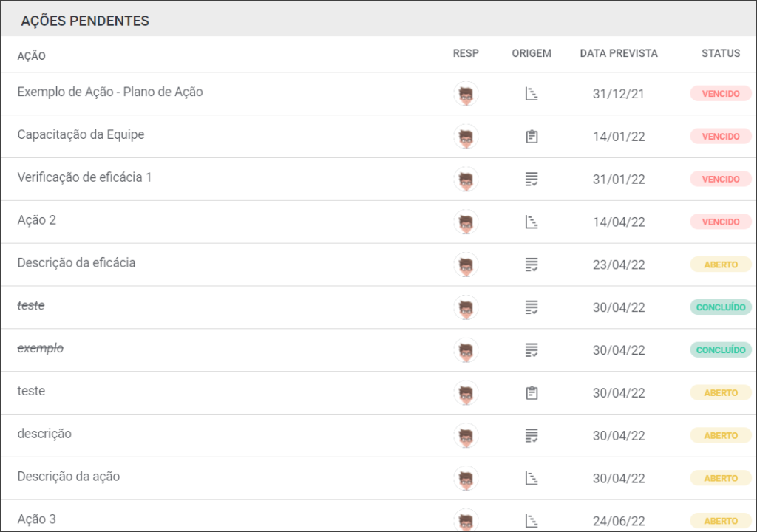Select the VENCIDO badge dated 31/12/21
The height and width of the screenshot is (532, 757).
click(x=720, y=94)
